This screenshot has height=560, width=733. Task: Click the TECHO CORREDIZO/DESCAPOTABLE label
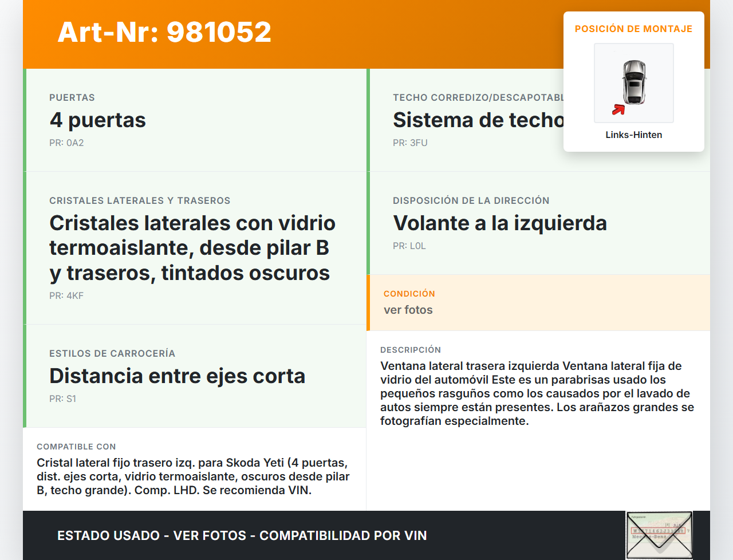pos(478,97)
